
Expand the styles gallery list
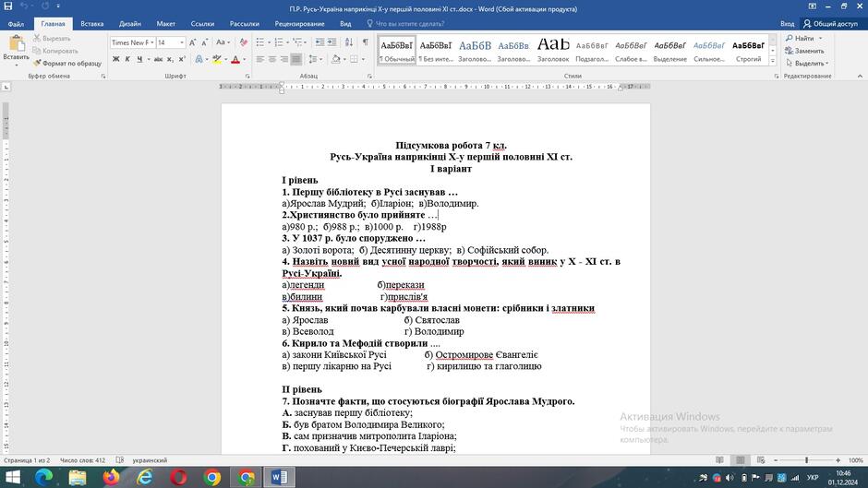[773, 61]
